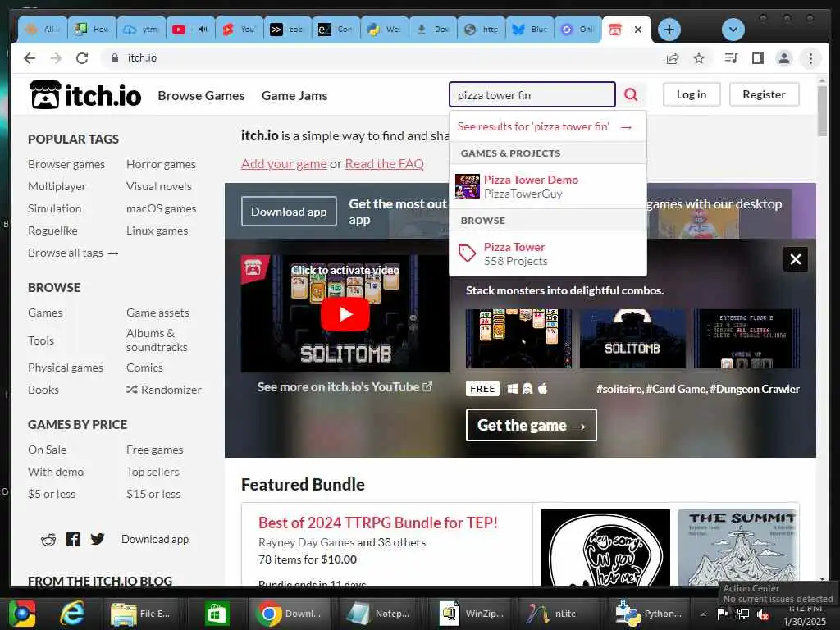Close the active itch.io tab
840x630 pixels.
[638, 30]
